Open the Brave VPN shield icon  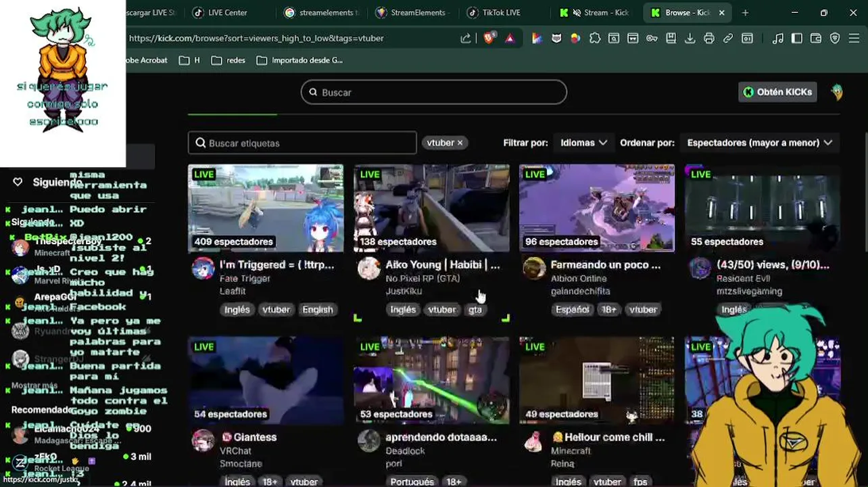(835, 39)
